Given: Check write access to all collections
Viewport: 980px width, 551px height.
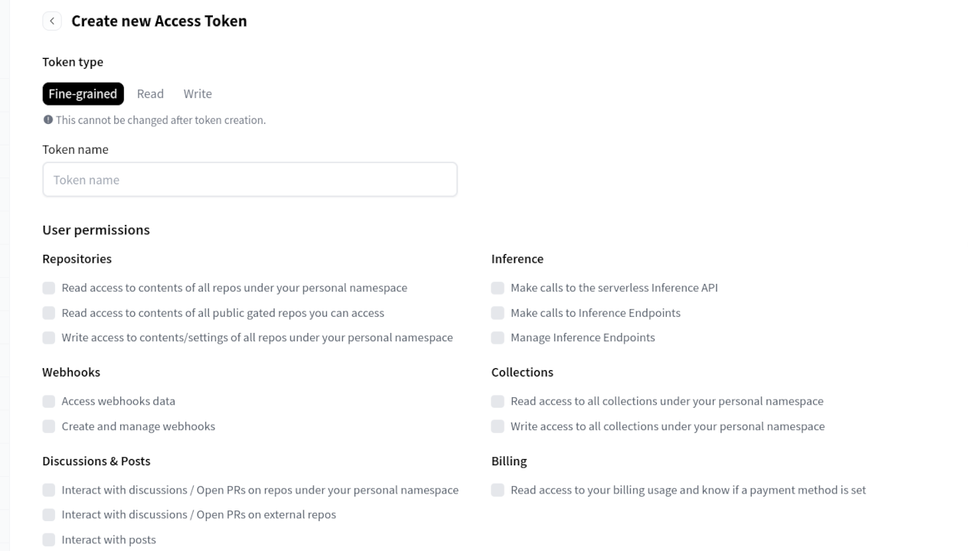Looking at the screenshot, I should pyautogui.click(x=498, y=426).
